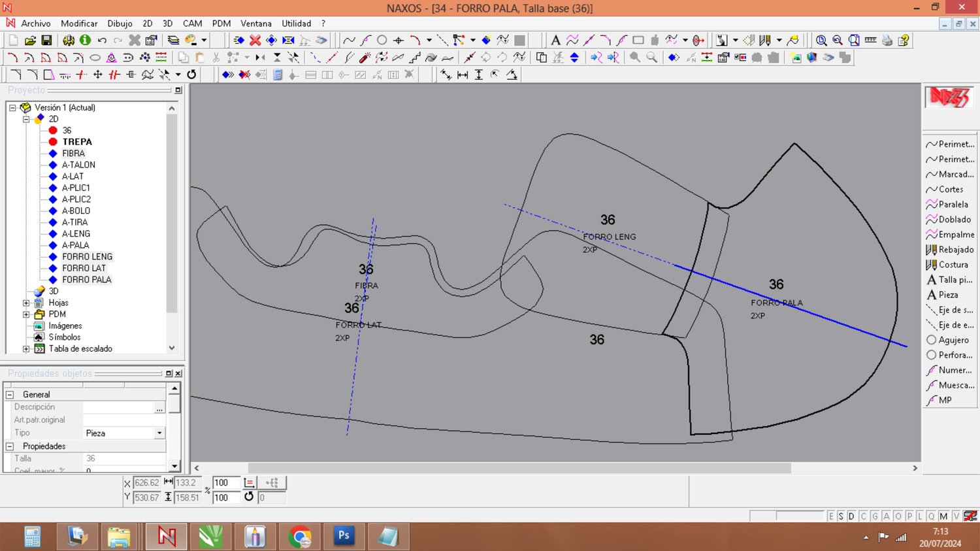Open the Modificar menu
980x551 pixels.
(79, 24)
